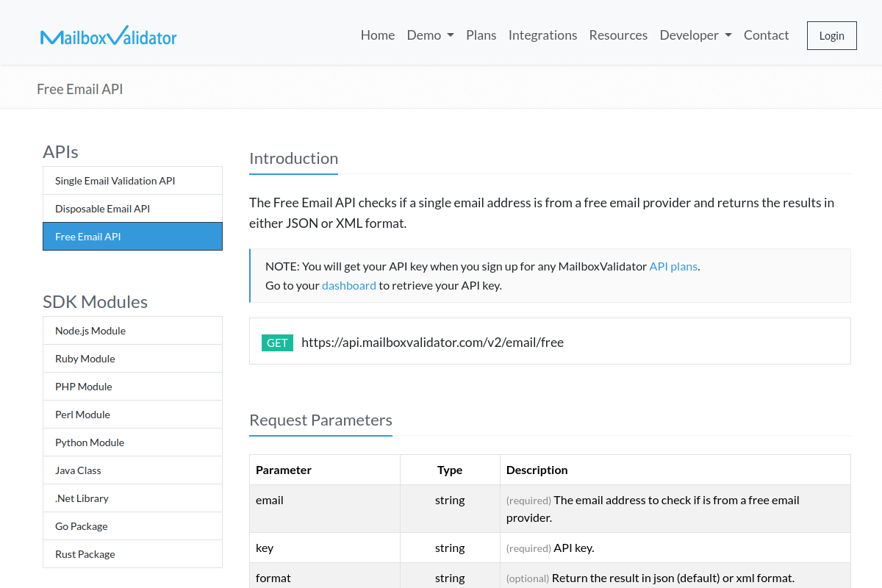Click the key parameter cell
The width and height of the screenshot is (882, 588).
tap(325, 548)
